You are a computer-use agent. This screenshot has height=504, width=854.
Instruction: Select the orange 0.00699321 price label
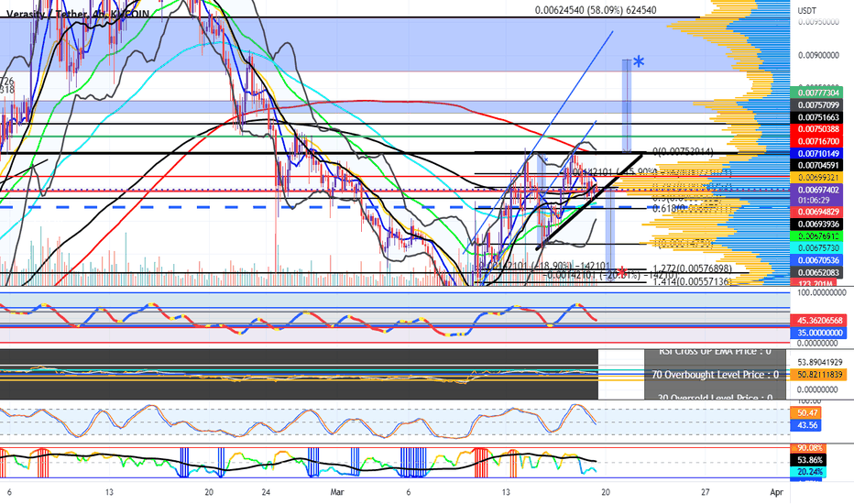816,178
